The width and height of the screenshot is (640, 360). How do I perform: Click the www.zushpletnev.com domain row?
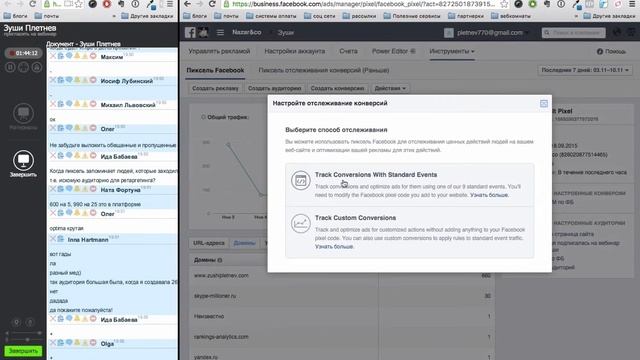click(x=342, y=276)
